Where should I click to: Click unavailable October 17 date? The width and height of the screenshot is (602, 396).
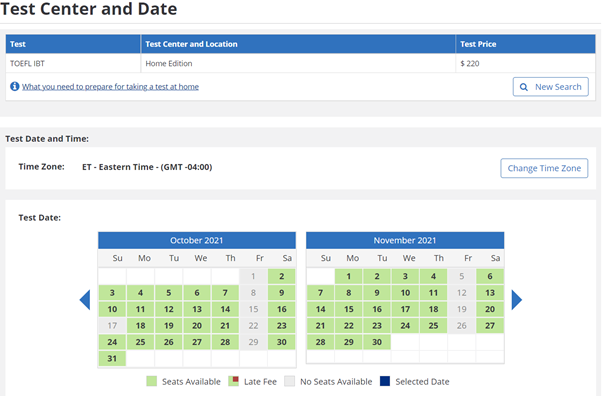click(x=112, y=326)
